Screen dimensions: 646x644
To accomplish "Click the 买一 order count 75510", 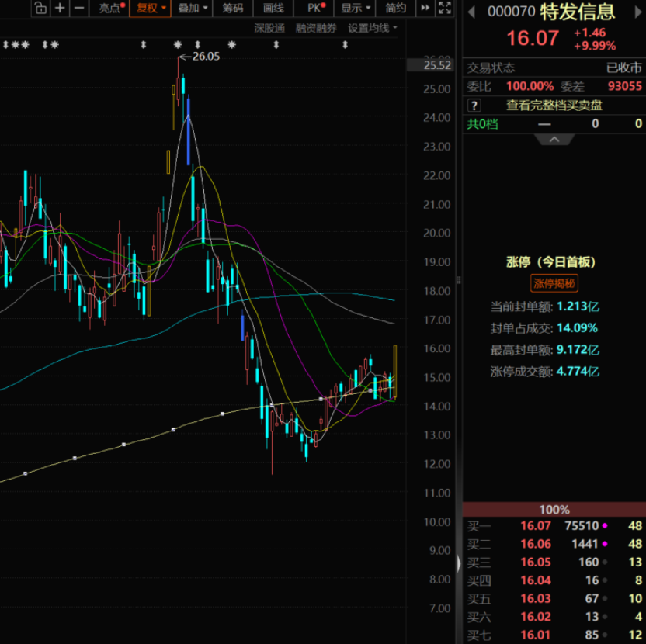I will point(582,526).
